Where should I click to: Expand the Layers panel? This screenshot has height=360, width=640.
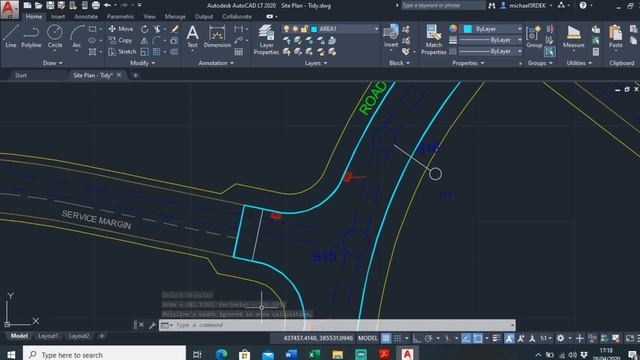pyautogui.click(x=316, y=63)
